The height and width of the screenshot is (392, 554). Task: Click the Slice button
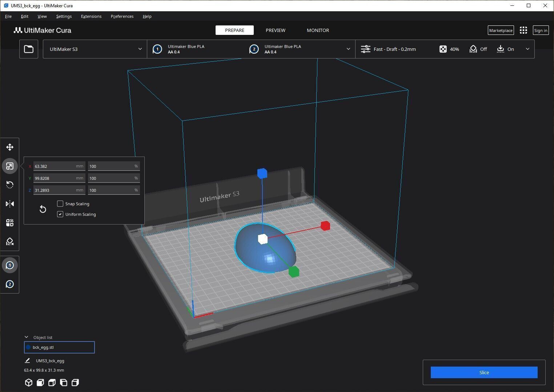click(484, 372)
